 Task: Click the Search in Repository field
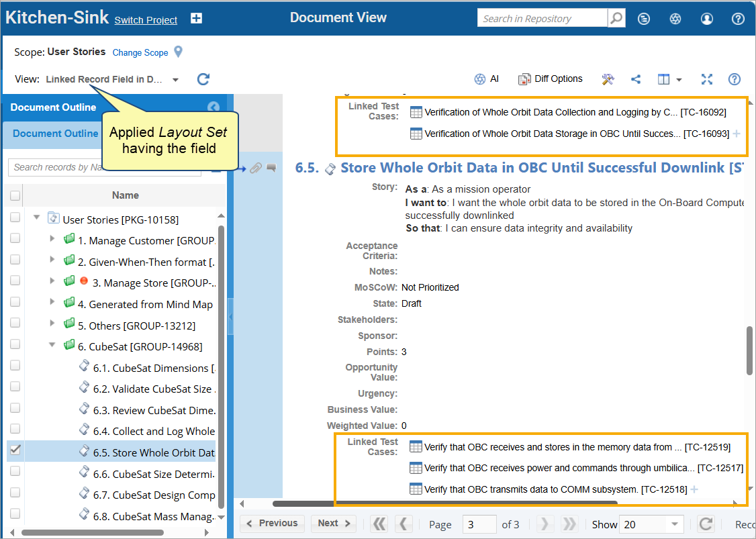click(542, 18)
